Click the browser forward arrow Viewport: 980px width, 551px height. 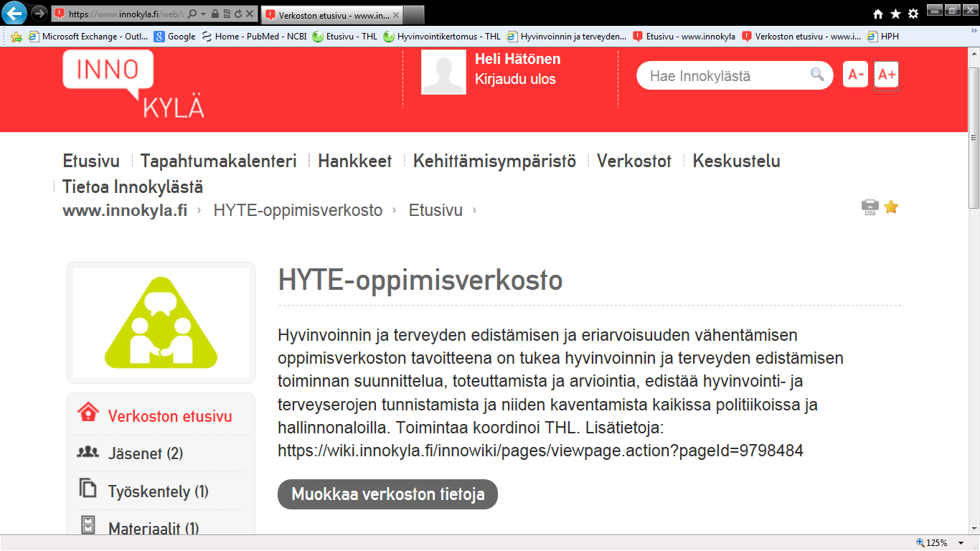(40, 13)
